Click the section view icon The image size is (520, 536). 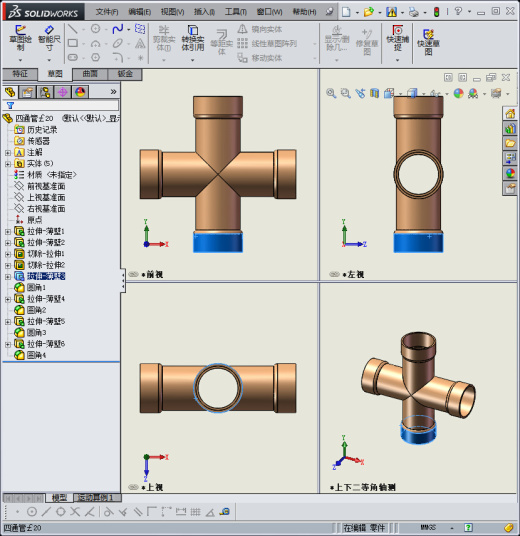coord(374,93)
